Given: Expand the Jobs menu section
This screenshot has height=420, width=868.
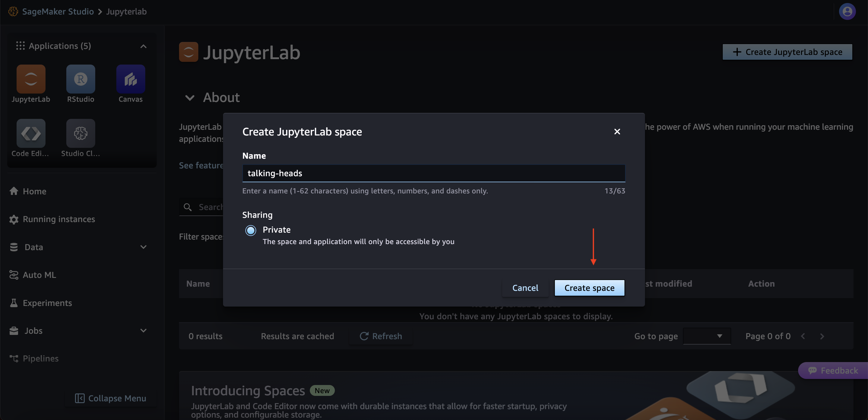Looking at the screenshot, I should (143, 331).
